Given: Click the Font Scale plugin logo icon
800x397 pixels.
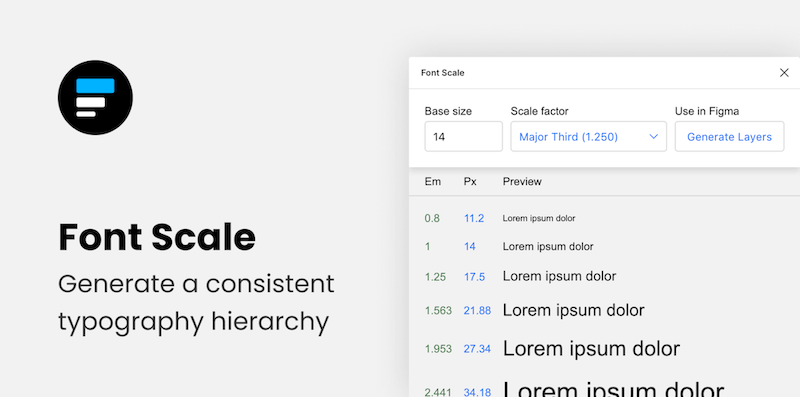Looking at the screenshot, I should coord(95,97).
